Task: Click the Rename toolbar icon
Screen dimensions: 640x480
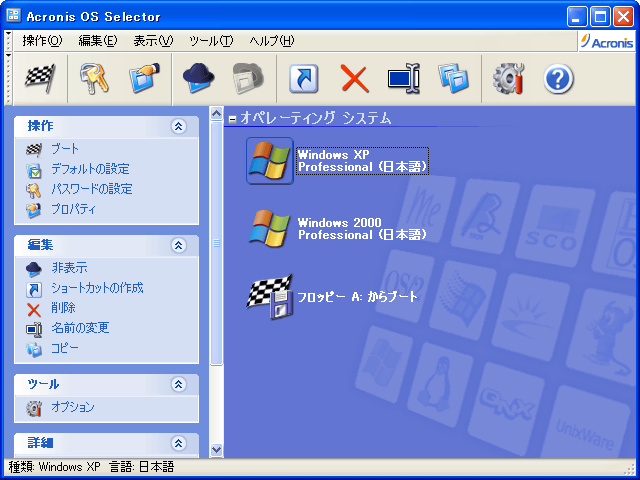Action: (x=404, y=78)
